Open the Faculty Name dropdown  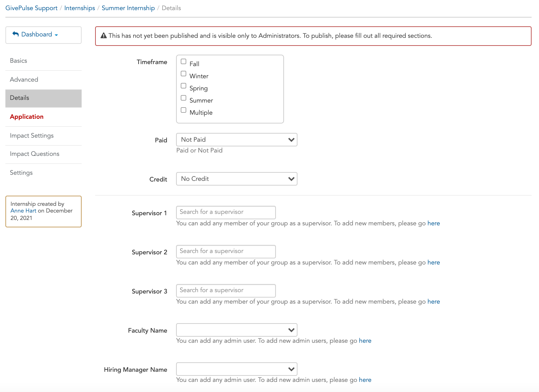click(x=237, y=330)
